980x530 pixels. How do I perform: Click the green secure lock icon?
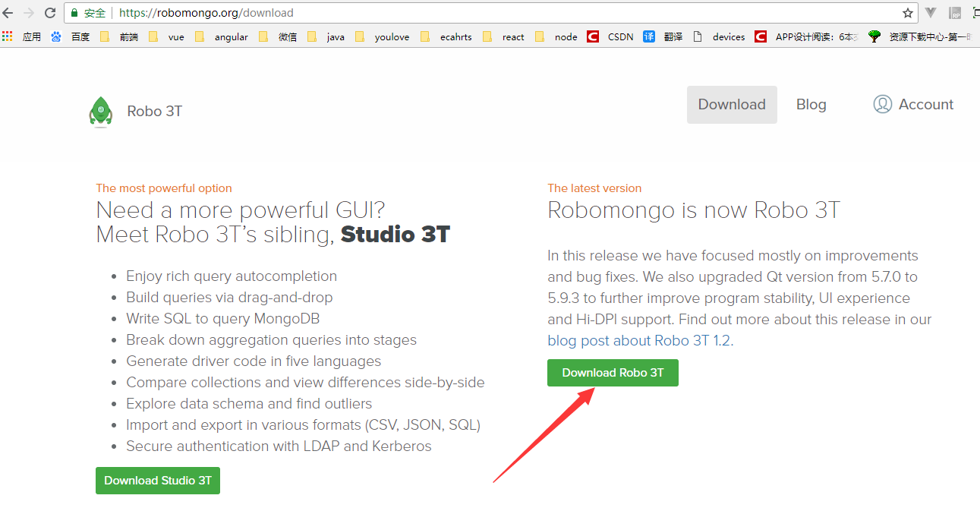pyautogui.click(x=75, y=13)
